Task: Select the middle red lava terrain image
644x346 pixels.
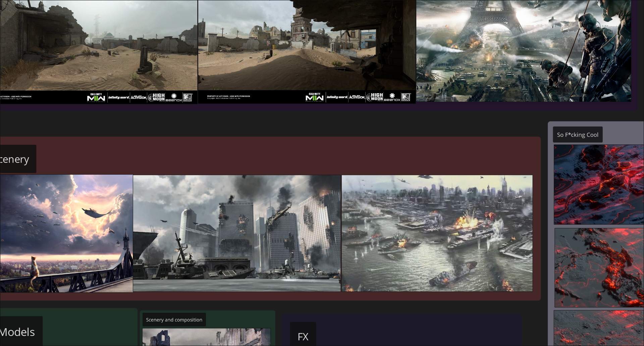Action: (599, 268)
